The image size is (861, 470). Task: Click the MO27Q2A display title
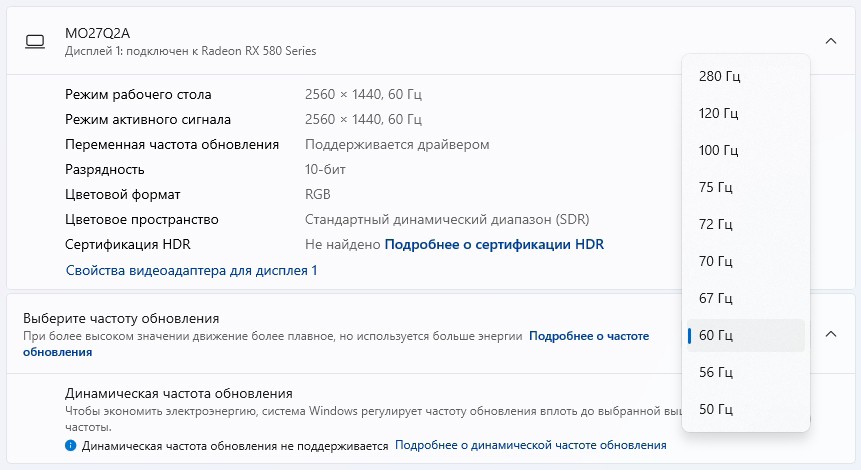pos(98,33)
